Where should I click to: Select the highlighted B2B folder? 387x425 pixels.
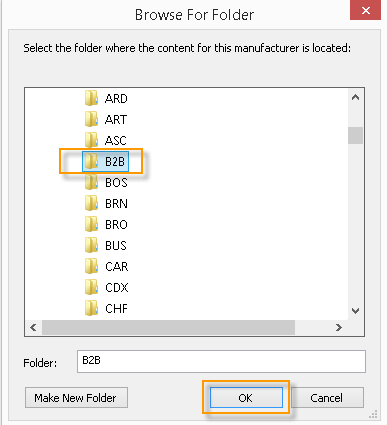[105, 162]
